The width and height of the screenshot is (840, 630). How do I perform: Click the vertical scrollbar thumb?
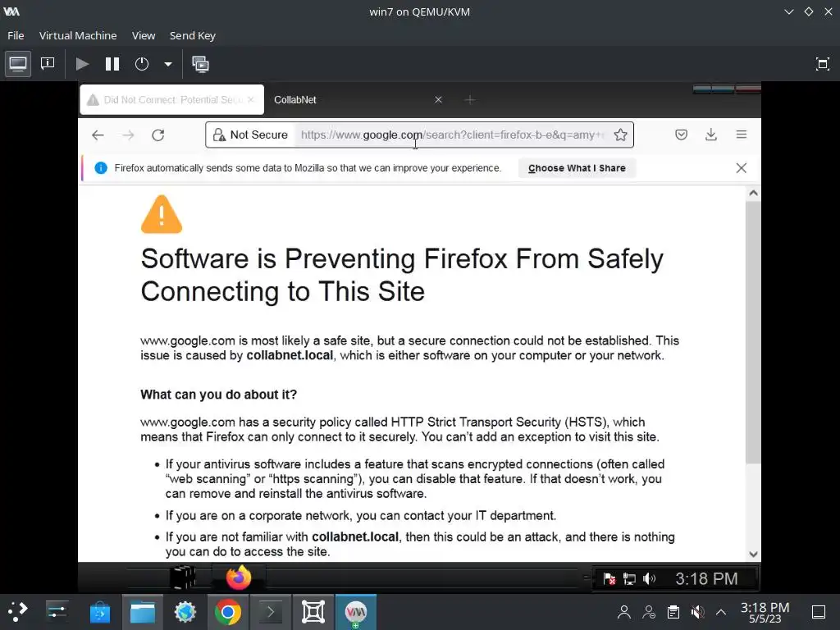point(753,332)
